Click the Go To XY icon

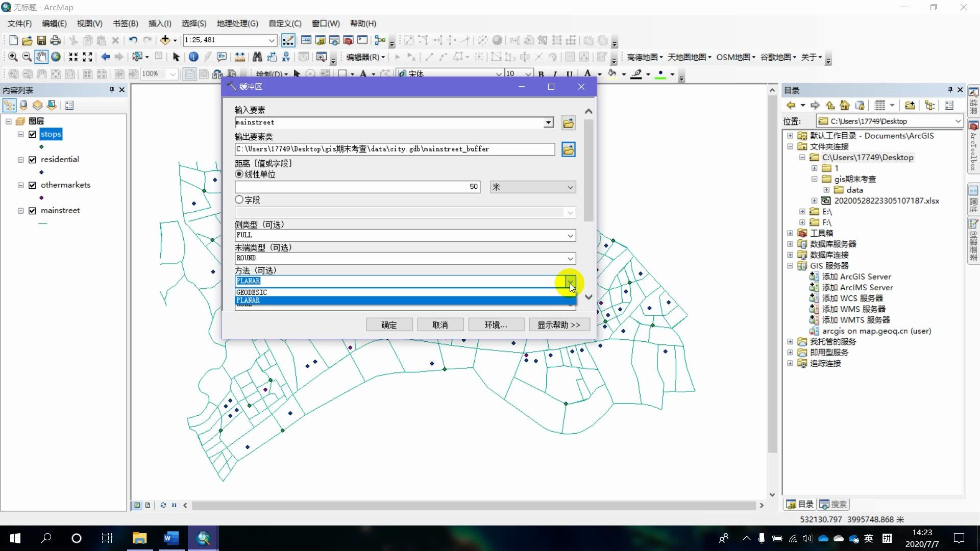[x=286, y=57]
